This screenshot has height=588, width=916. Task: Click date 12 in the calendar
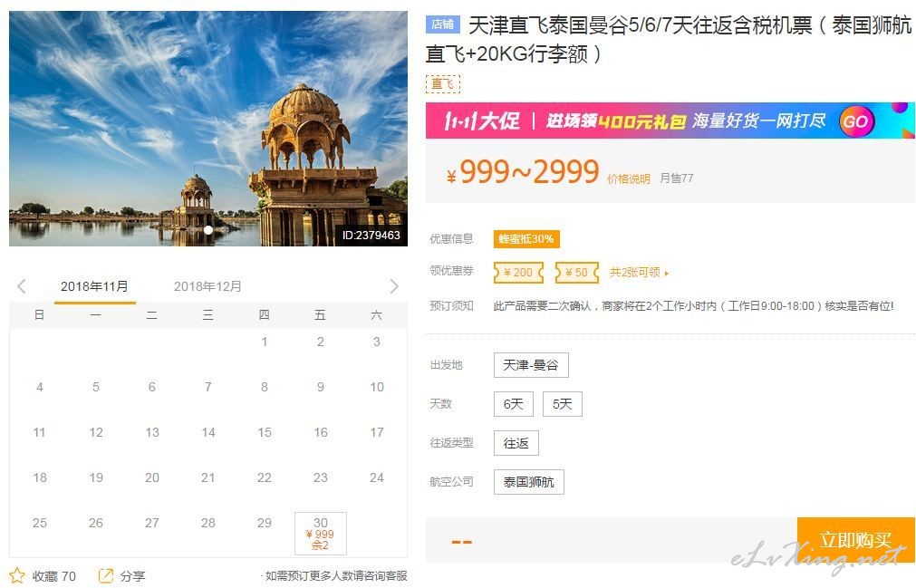point(96,432)
